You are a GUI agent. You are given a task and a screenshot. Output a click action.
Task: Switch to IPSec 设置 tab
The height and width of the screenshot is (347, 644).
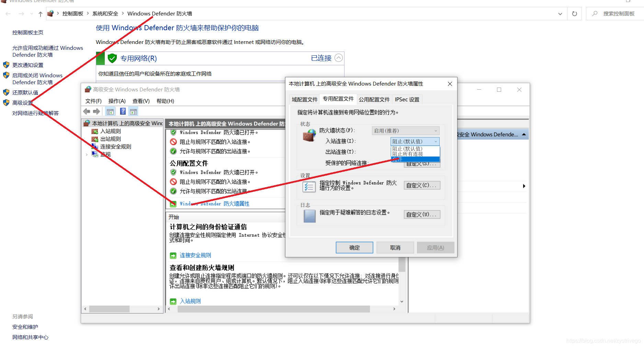click(x=407, y=99)
